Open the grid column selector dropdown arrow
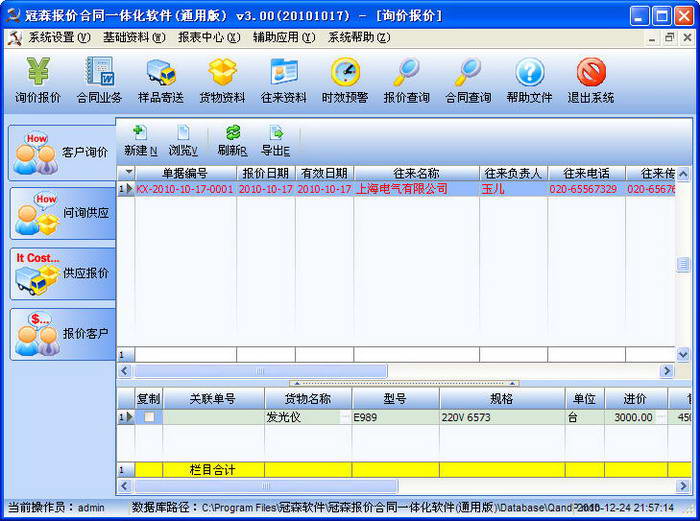The image size is (700, 521). [129, 172]
